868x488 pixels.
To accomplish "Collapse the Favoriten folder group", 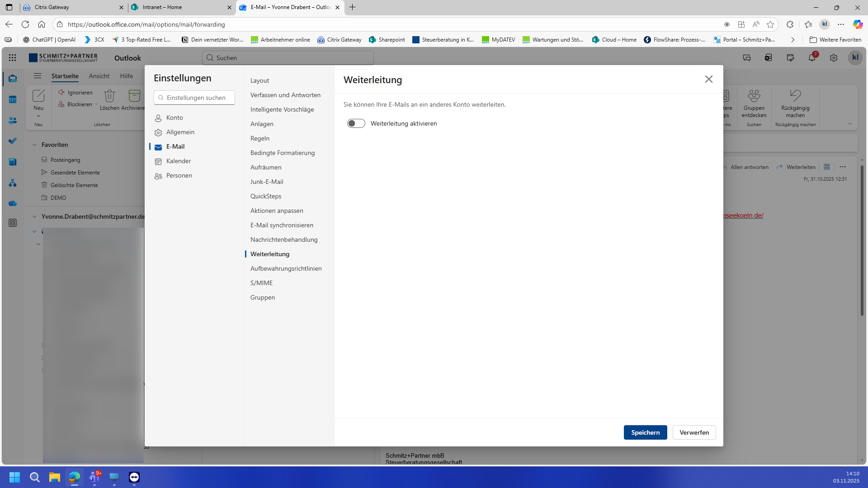I will coord(34,145).
